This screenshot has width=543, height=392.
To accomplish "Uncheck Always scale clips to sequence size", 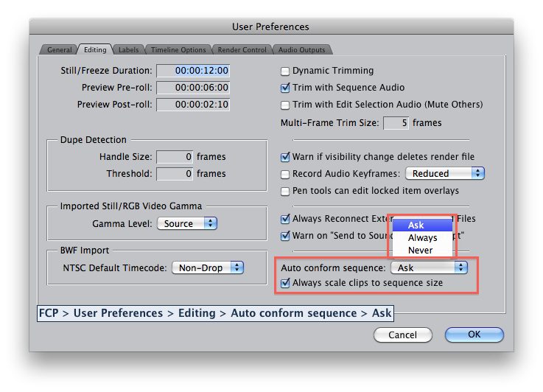I will click(x=285, y=283).
